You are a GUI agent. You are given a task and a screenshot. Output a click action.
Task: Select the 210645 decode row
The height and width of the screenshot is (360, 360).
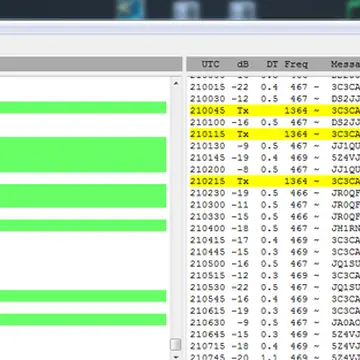pos(275,334)
